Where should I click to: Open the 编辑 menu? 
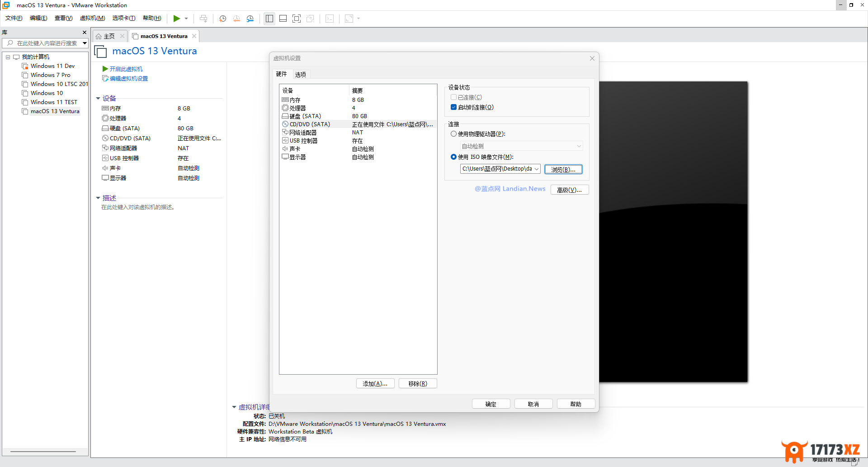tap(38, 18)
